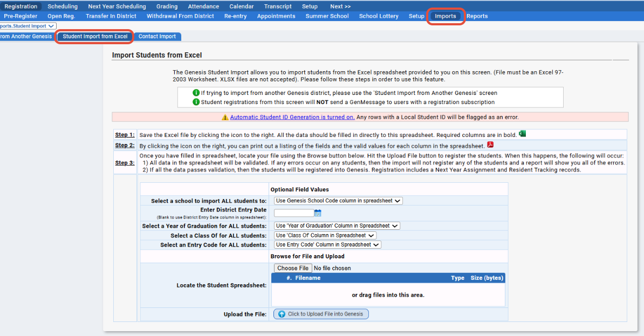Open Summer School submenu
644x336 pixels.
coord(327,16)
